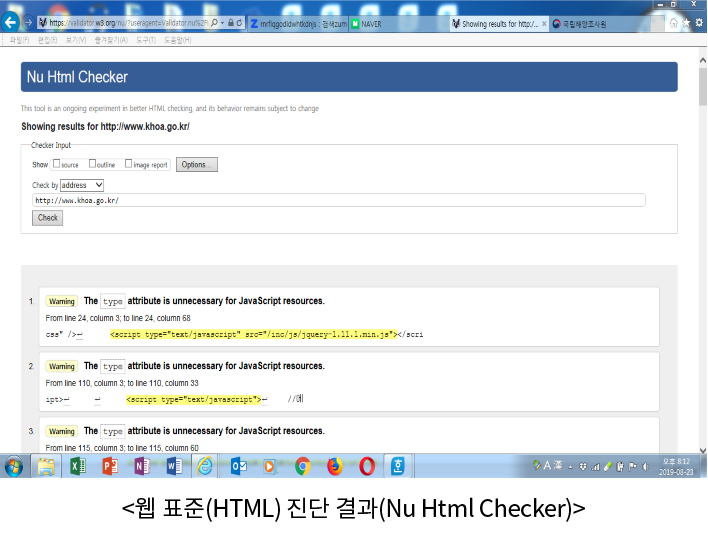Enable the image report checkbox

click(x=128, y=164)
